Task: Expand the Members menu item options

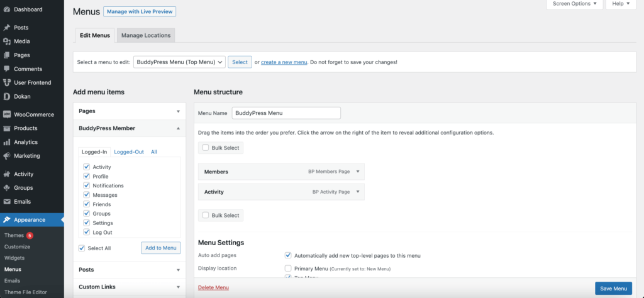Action: (358, 172)
